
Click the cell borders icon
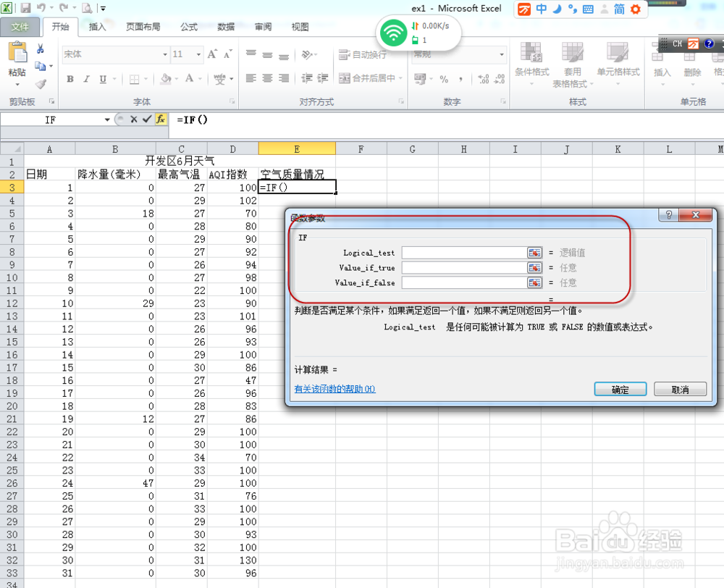135,79
